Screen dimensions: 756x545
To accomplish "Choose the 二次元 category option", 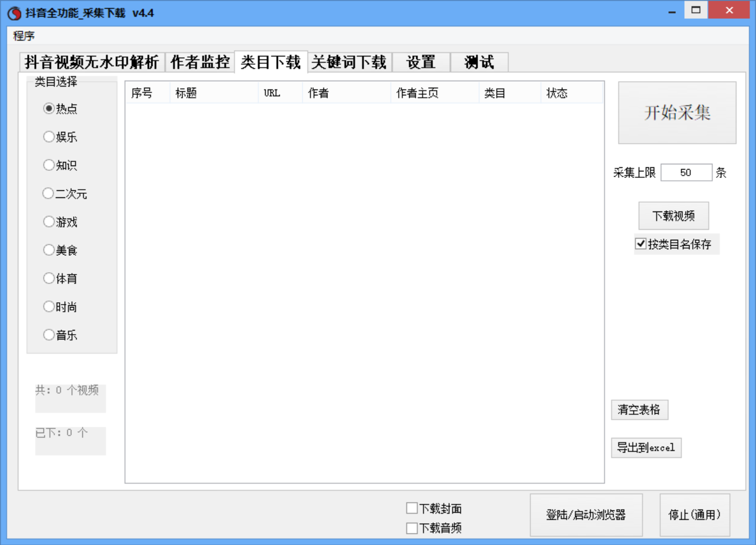I will pyautogui.click(x=65, y=193).
